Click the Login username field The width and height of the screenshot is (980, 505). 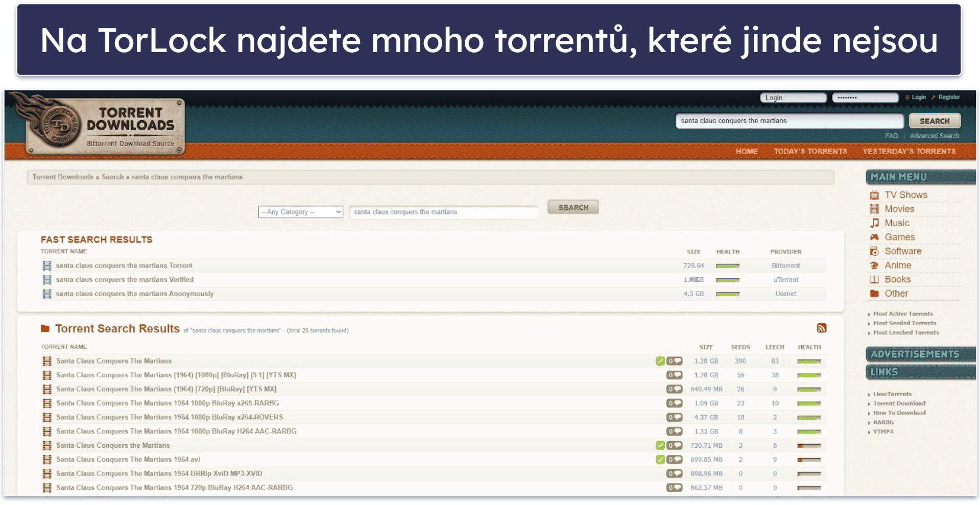[793, 98]
